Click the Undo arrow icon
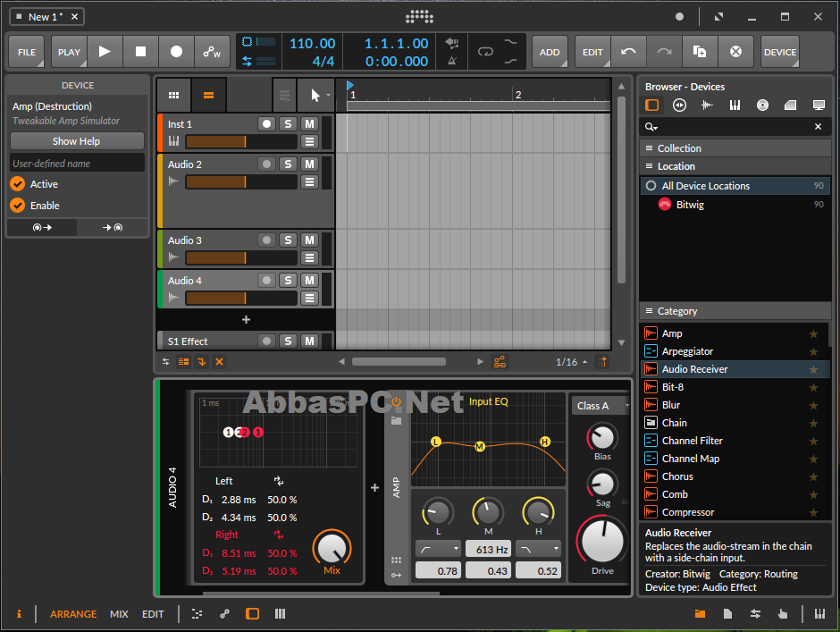The width and height of the screenshot is (840, 632). [x=628, y=52]
